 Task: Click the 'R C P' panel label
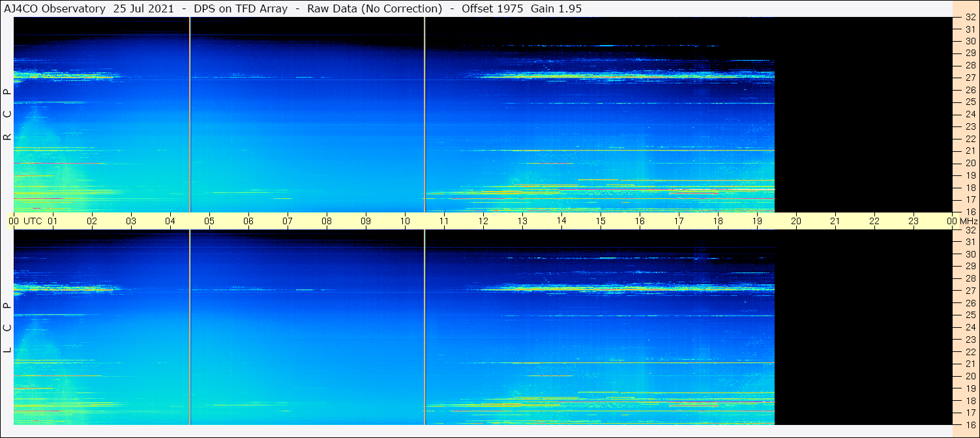click(8, 115)
